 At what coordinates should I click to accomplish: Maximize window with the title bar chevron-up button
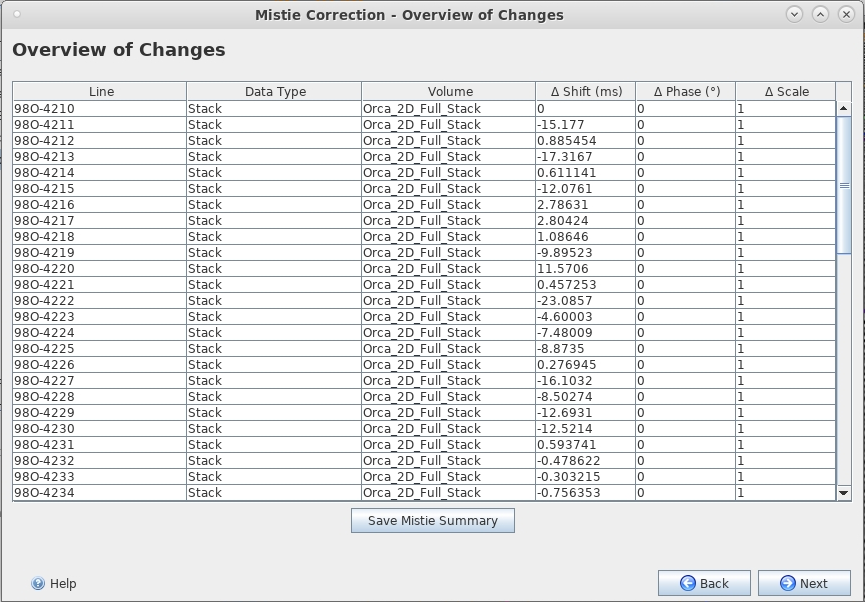point(820,14)
